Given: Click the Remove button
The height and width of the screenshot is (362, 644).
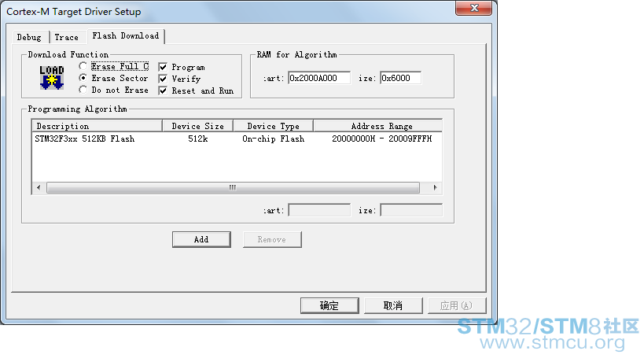Looking at the screenshot, I should pos(272,239).
